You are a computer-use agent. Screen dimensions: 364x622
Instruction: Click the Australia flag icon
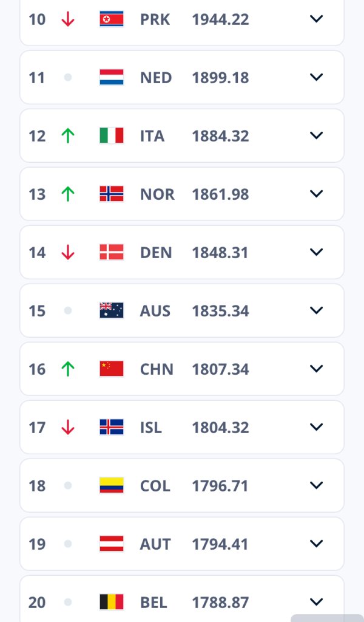click(x=111, y=310)
